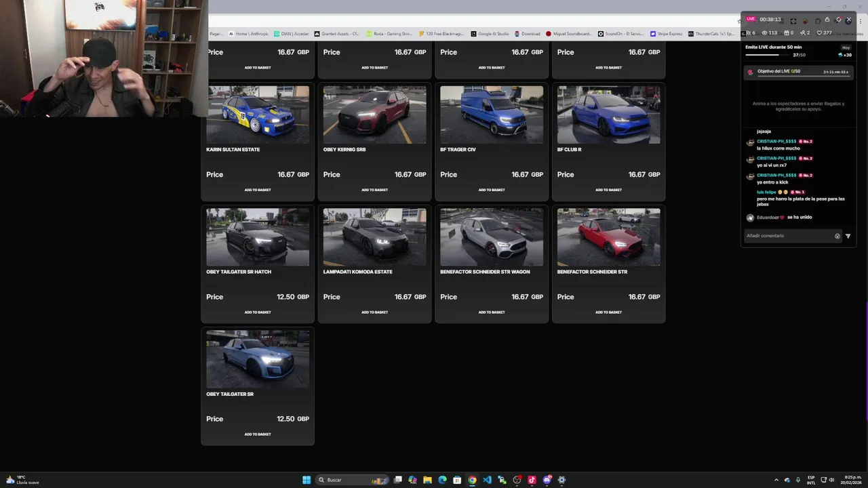Screen dimensions: 868x488
Task: Open Microsoft Edge from the taskbar
Action: 442,480
